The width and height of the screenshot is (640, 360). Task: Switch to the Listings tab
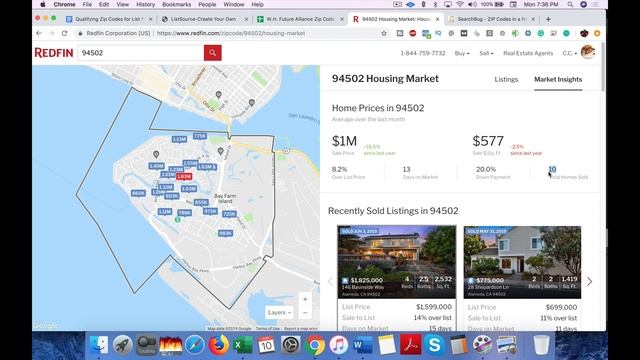(506, 79)
